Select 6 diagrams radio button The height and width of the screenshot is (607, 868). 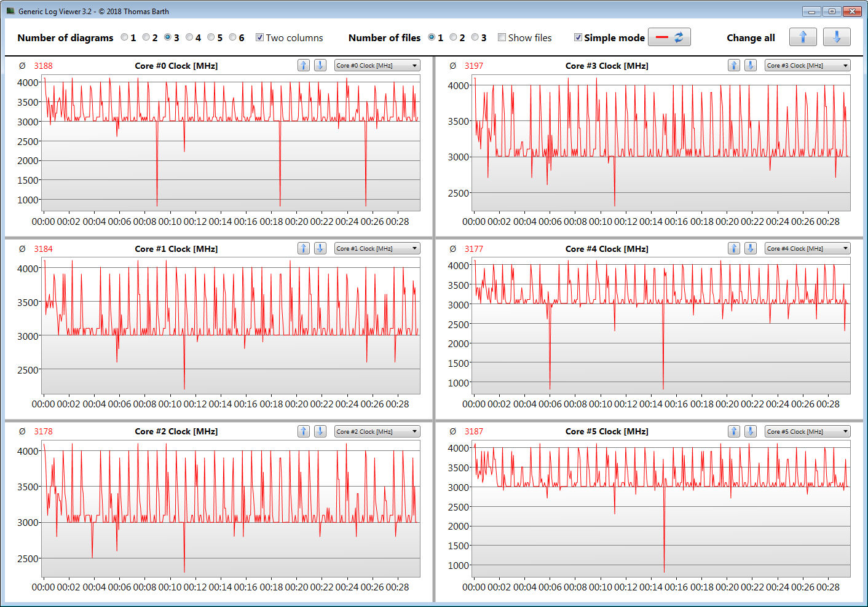point(232,37)
